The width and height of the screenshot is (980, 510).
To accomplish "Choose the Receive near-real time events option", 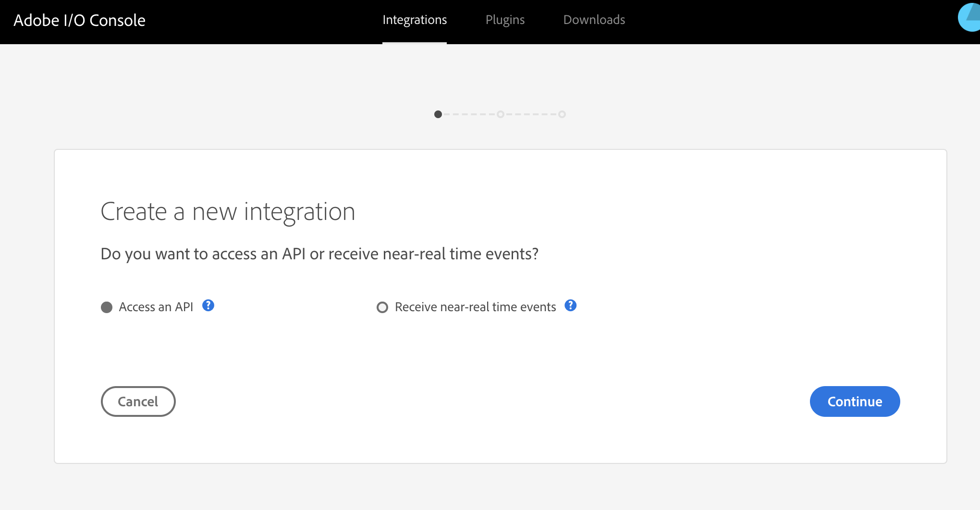I will coord(382,307).
